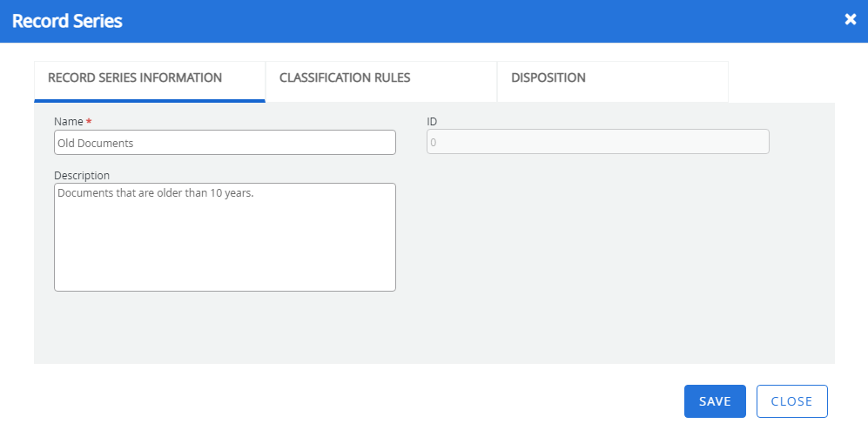Click the disabled ID field
The image size is (868, 437).
[597, 142]
